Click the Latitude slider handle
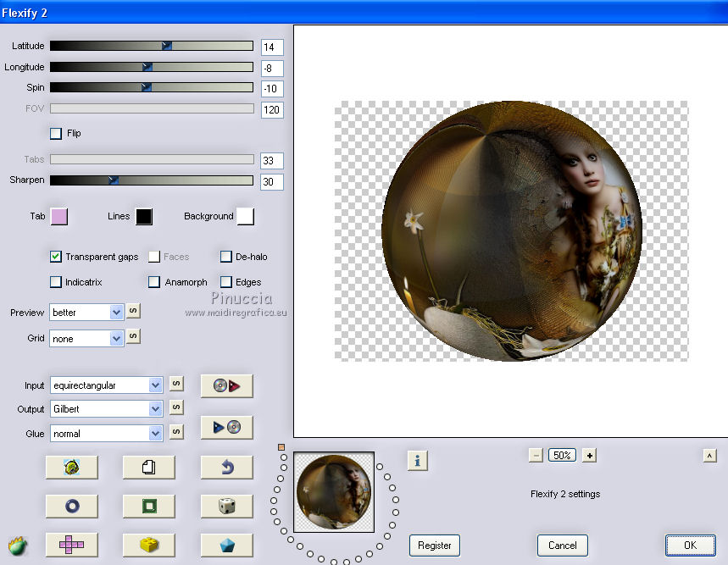Viewport: 728px width, 565px height. tap(167, 46)
